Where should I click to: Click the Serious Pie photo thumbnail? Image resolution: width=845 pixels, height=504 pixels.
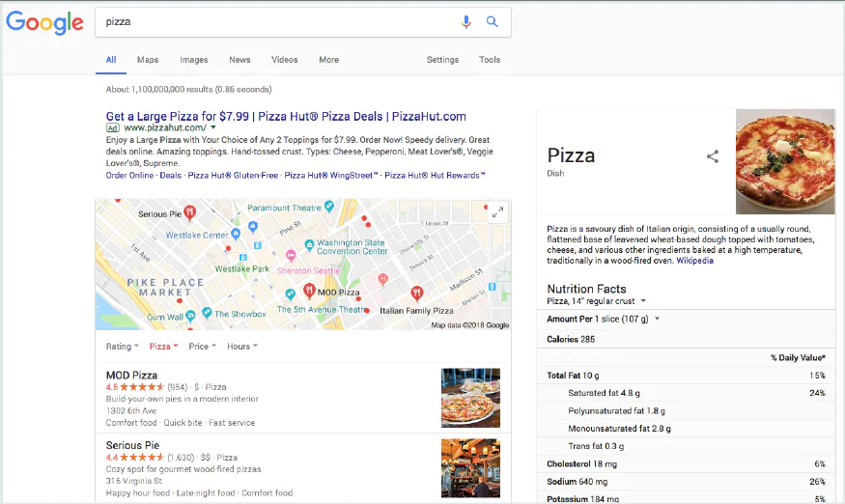[x=470, y=468]
